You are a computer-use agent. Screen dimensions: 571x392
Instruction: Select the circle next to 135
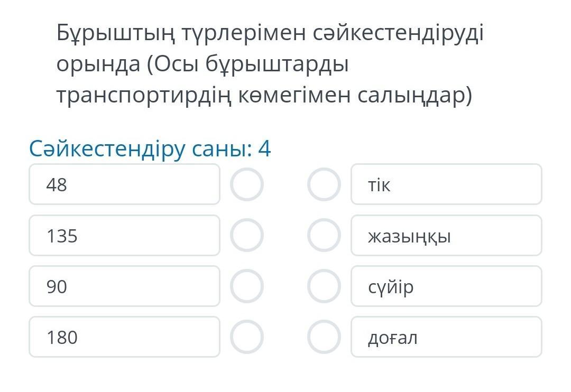point(246,235)
